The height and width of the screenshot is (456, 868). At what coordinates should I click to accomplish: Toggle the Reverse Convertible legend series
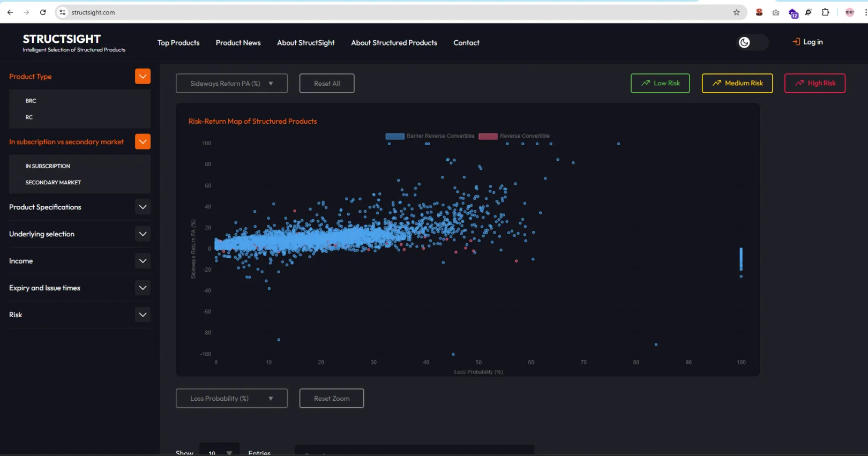tap(514, 136)
